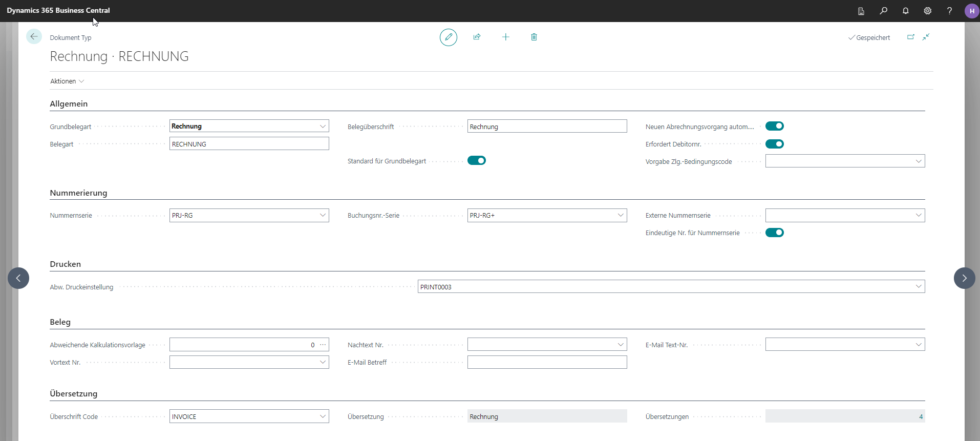Open the Aktionen menu
Viewport: 980px width, 441px height.
[x=67, y=81]
